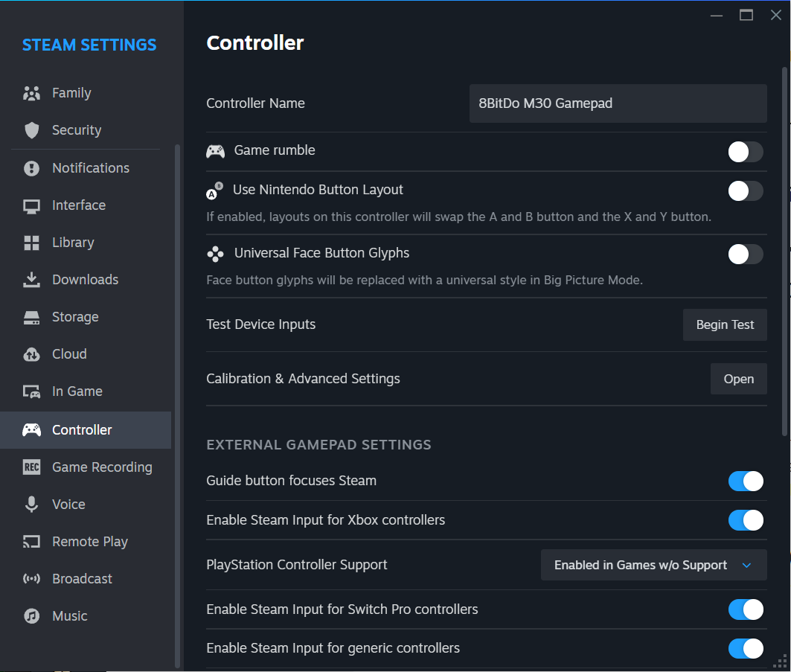
Task: Click the Downloads arrow icon
Action: (x=31, y=280)
